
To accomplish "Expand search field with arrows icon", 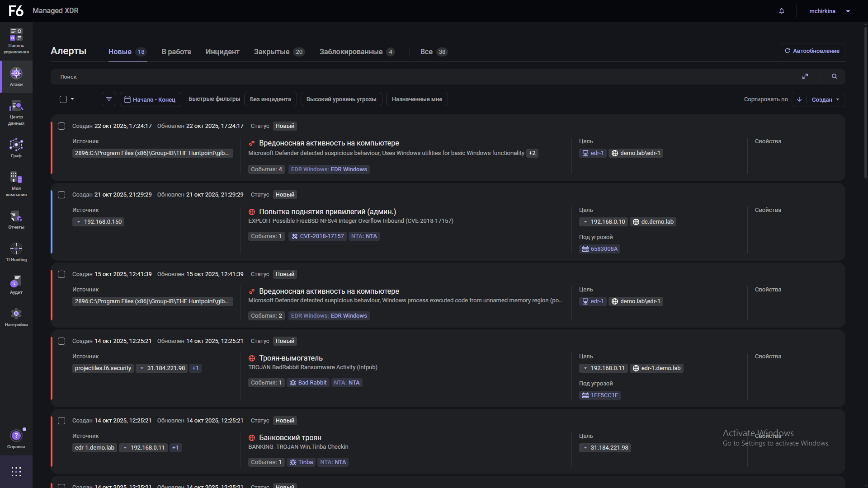I will 805,77.
